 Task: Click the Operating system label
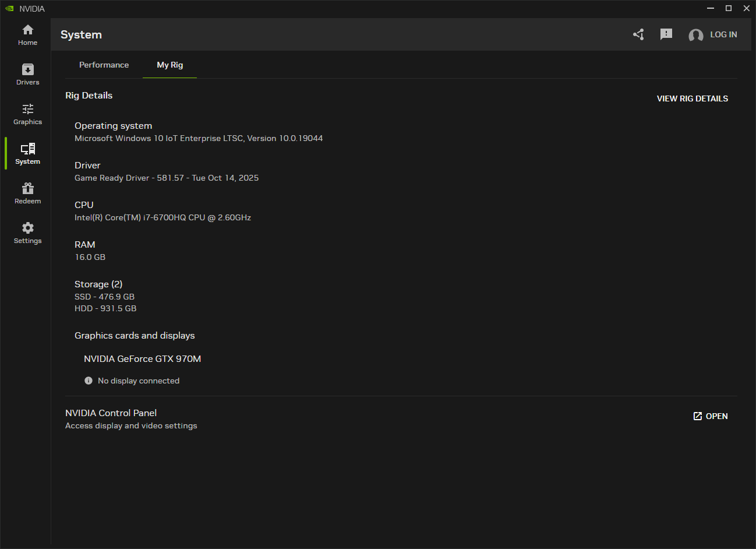click(x=114, y=125)
